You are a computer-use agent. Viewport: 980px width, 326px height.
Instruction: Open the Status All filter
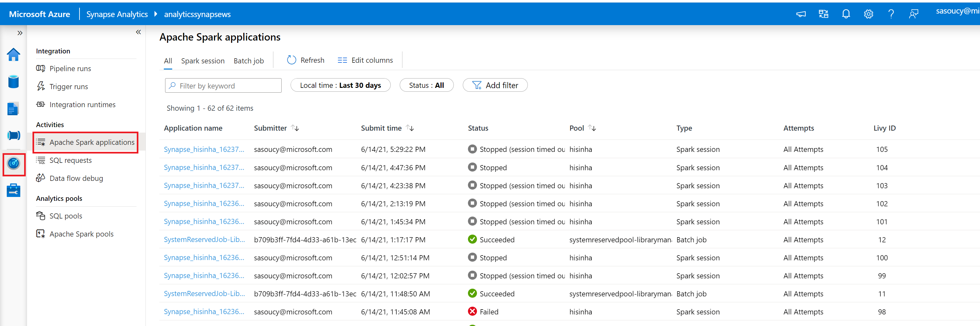click(426, 85)
